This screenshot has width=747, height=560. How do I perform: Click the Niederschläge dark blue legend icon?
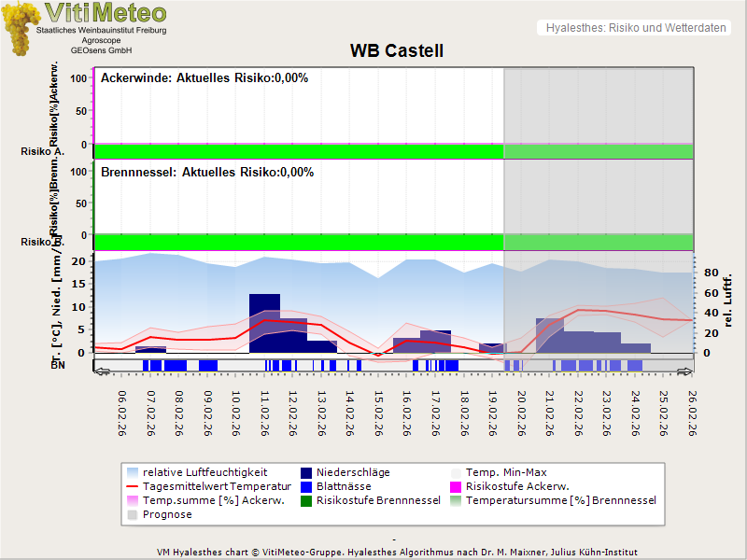pos(305,473)
